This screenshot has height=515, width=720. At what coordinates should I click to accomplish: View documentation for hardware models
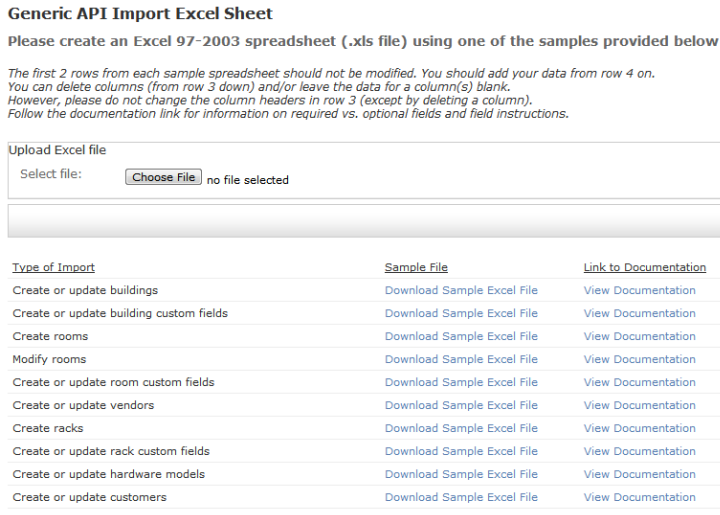639,474
